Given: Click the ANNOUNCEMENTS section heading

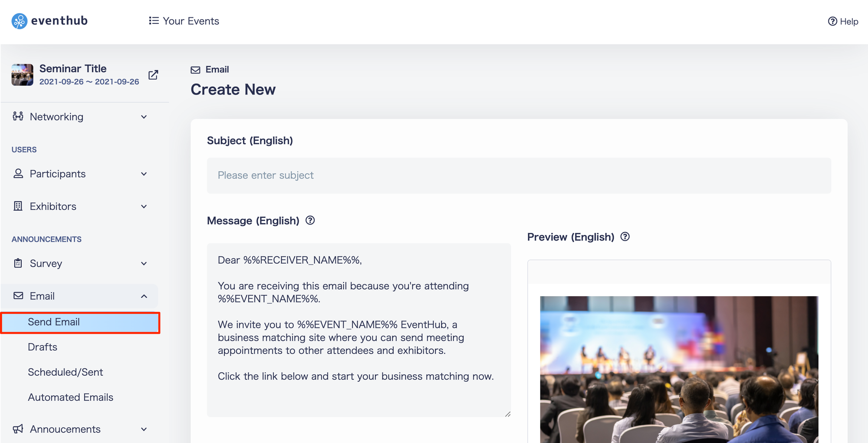Looking at the screenshot, I should 46,239.
